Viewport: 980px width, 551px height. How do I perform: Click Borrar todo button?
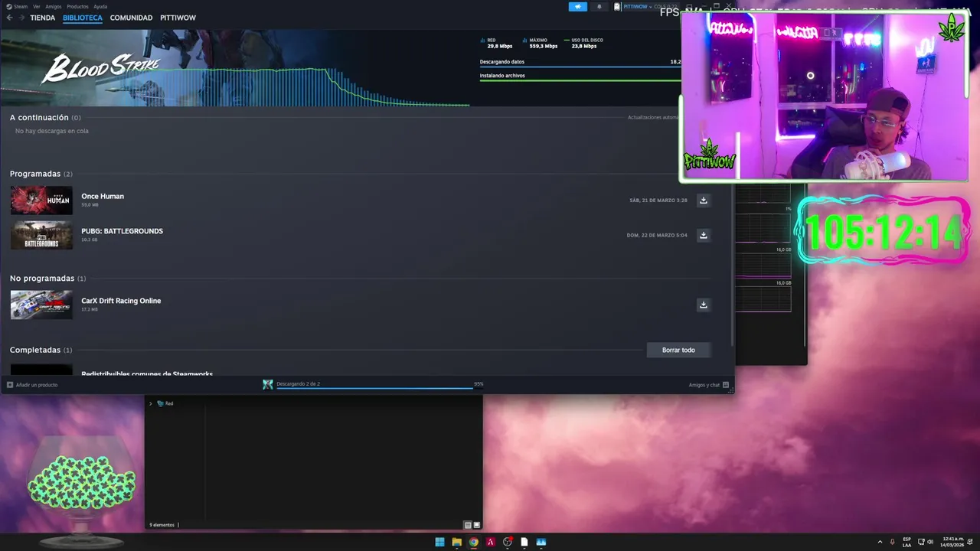pyautogui.click(x=678, y=350)
